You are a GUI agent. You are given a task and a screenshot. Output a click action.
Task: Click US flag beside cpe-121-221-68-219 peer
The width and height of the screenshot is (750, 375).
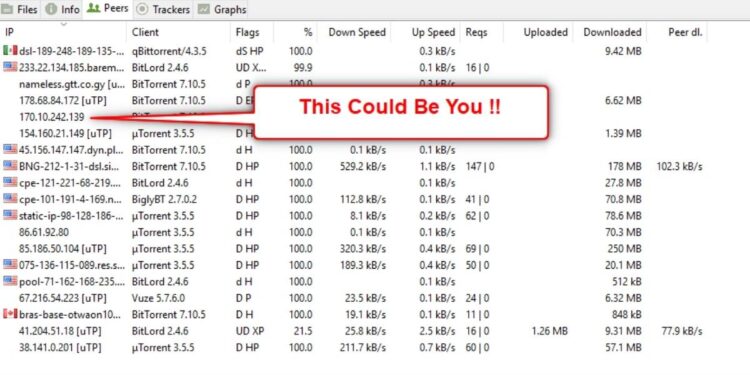coord(10,182)
